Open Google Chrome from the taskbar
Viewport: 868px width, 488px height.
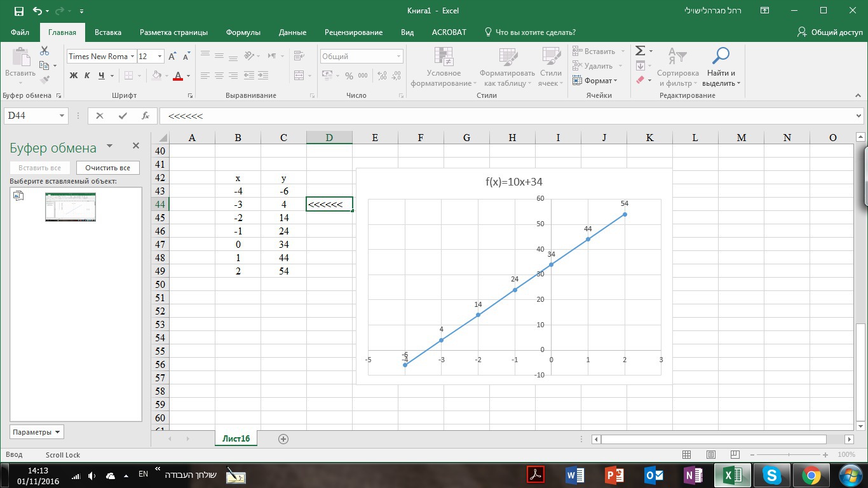tap(811, 475)
